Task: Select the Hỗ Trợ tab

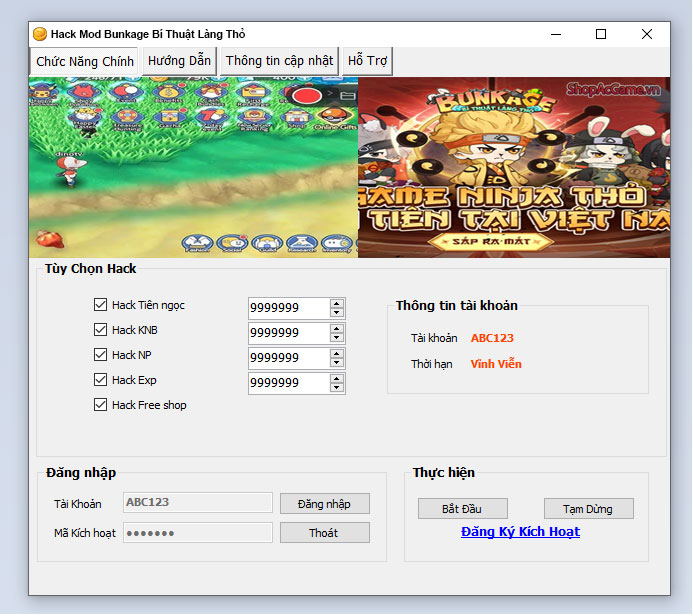Action: [x=367, y=61]
